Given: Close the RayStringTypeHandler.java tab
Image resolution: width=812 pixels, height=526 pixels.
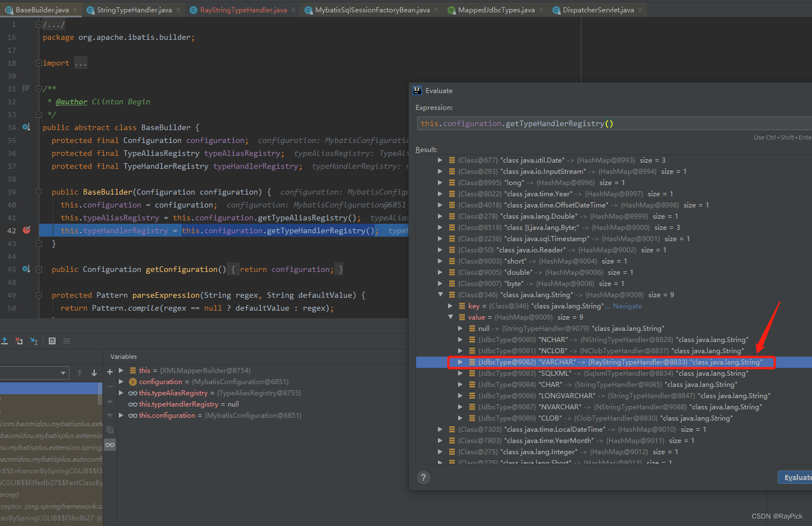Looking at the screenshot, I should [x=293, y=10].
